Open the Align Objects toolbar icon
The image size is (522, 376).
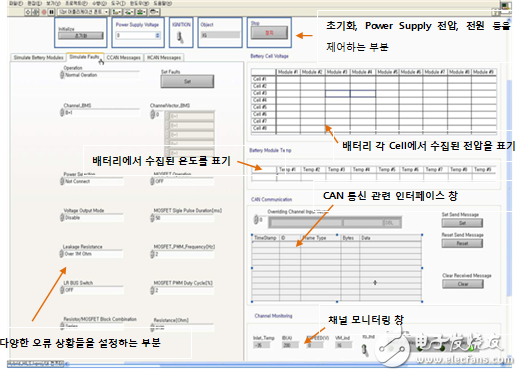[x=117, y=12]
